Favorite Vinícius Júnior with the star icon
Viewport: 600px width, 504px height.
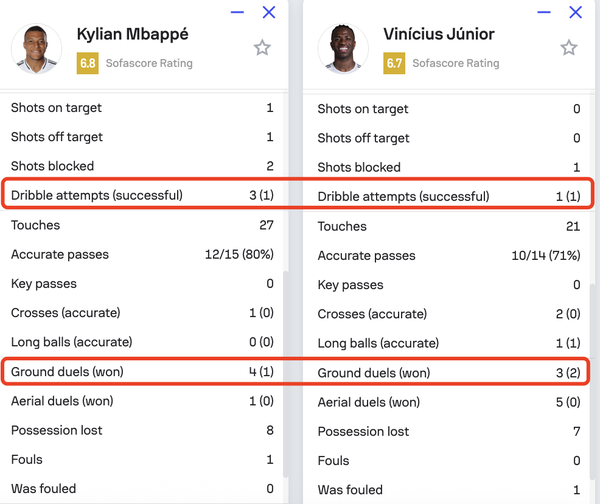click(569, 48)
